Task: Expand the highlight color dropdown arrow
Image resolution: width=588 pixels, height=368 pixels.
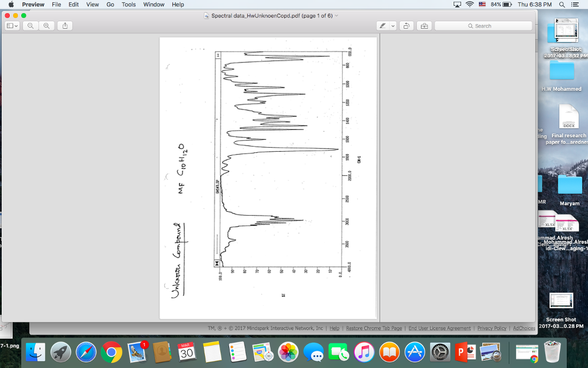Action: tap(393, 26)
